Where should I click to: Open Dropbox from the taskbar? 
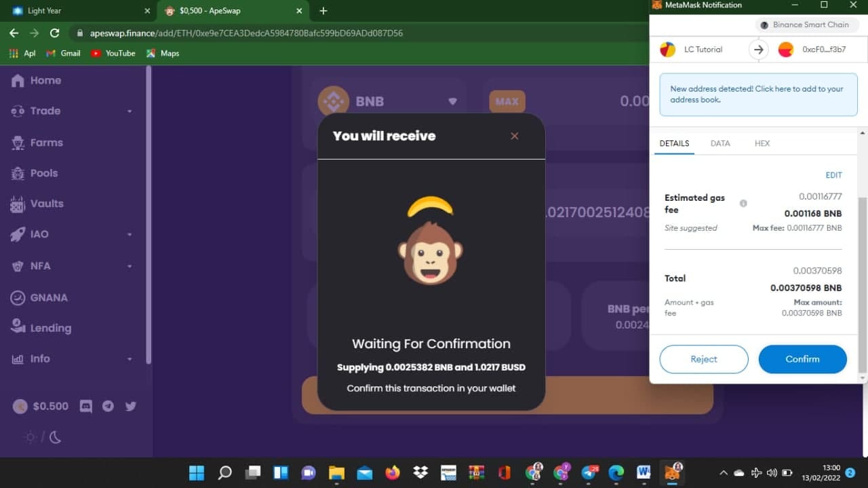(420, 472)
